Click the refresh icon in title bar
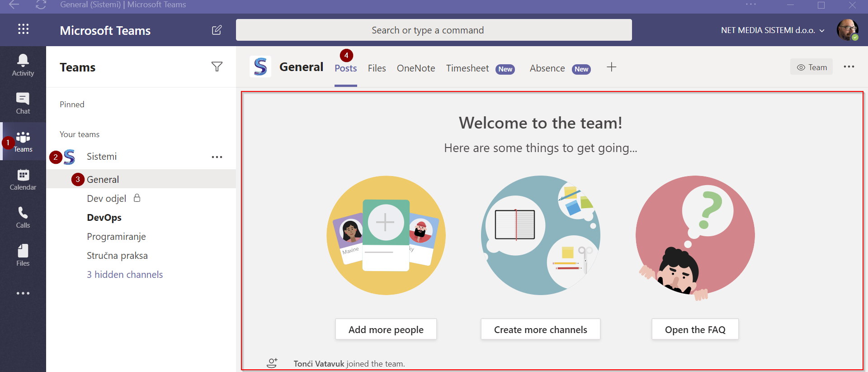The image size is (868, 372). click(41, 5)
